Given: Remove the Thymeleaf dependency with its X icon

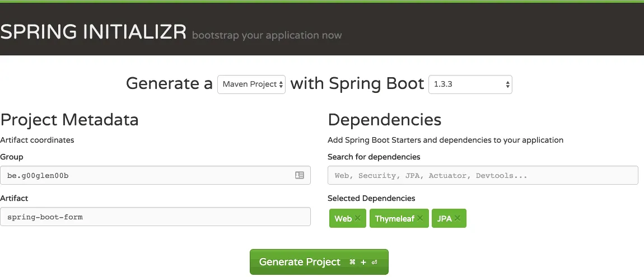Looking at the screenshot, I should click(x=420, y=218).
